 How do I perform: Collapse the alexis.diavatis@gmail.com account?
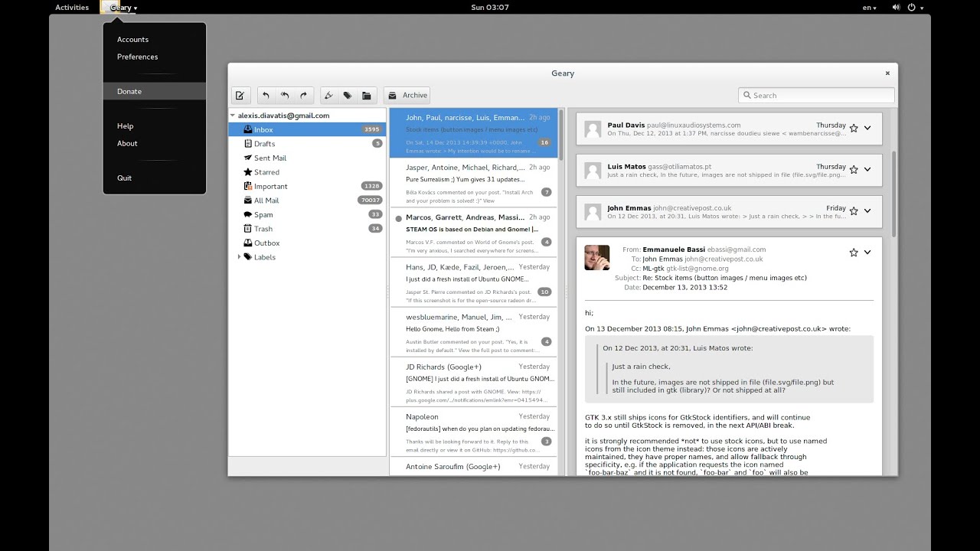[233, 116]
